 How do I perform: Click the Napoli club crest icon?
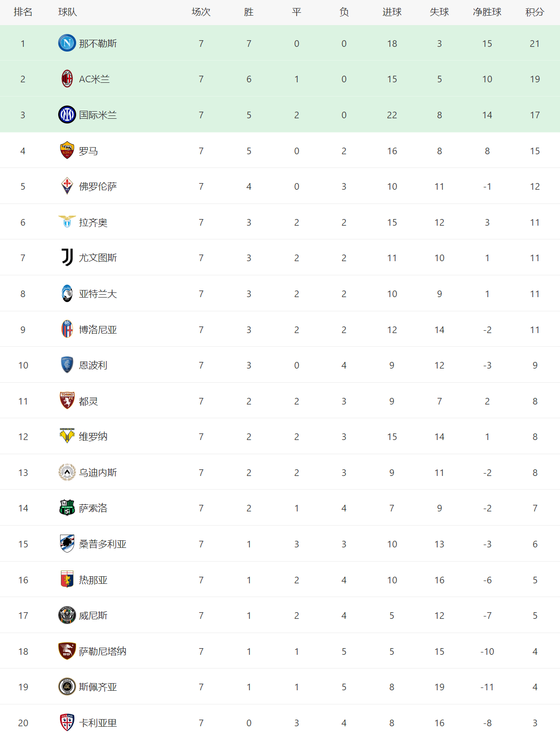(67, 43)
